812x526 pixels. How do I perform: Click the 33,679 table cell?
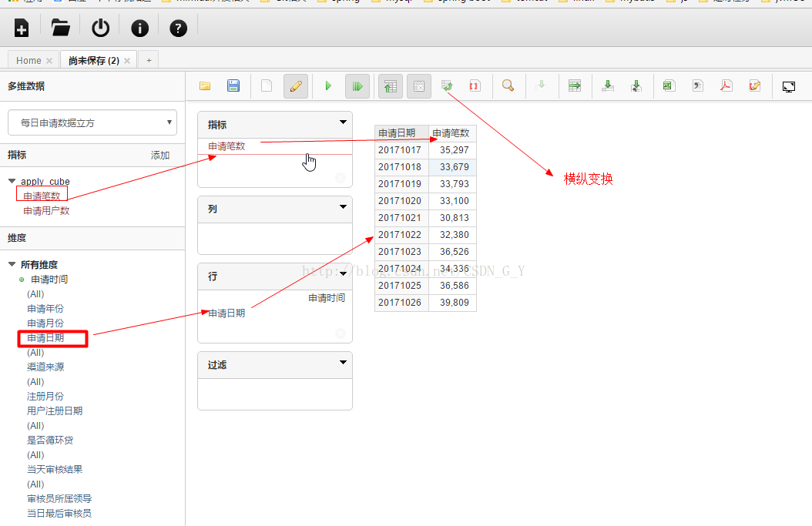coord(452,167)
